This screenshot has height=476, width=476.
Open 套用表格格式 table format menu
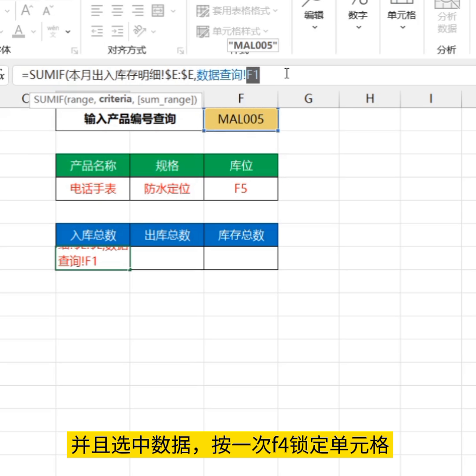coord(237,11)
